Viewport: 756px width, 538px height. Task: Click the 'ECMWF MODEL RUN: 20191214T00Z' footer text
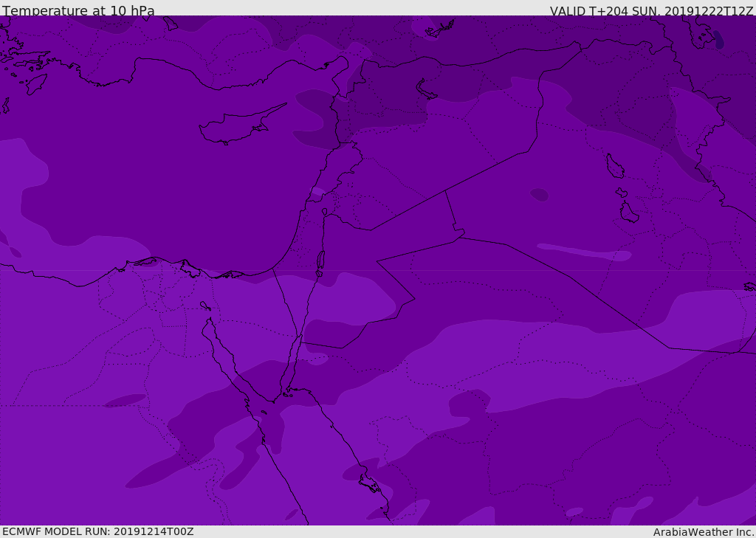(98, 531)
